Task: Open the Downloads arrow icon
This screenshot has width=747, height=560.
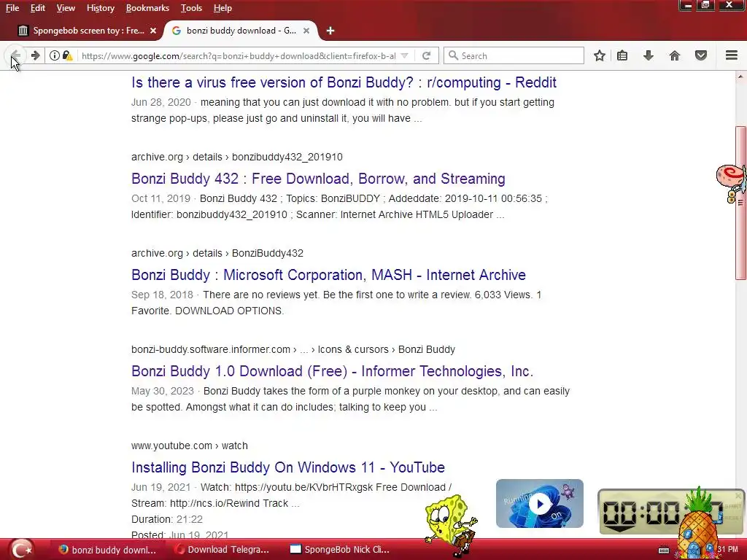Action: tap(648, 55)
